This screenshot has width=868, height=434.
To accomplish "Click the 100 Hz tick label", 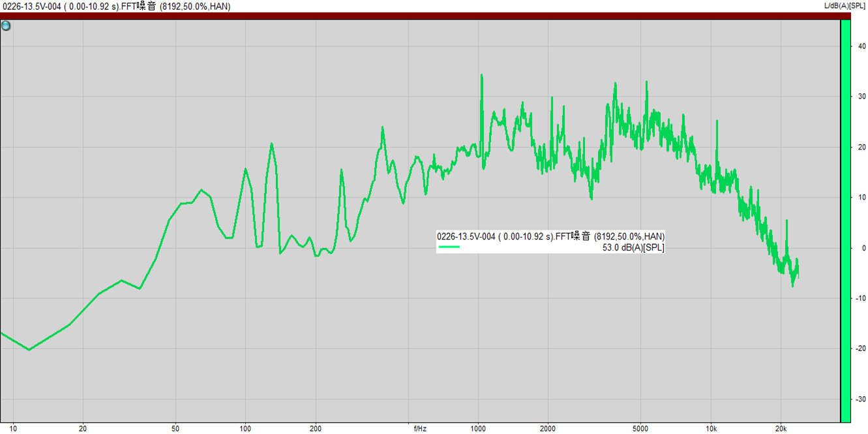I will (245, 429).
